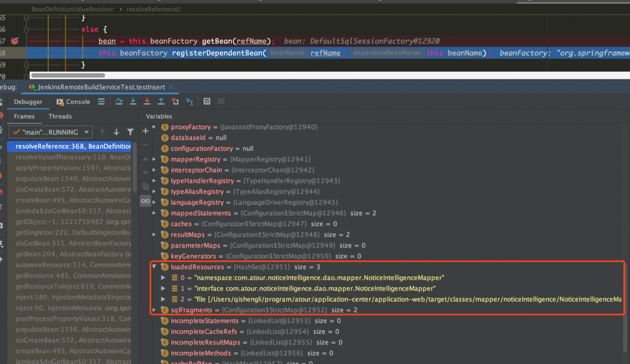Image resolution: width=630 pixels, height=364 pixels.
Task: Close the JenkinsRemoteBuildServiceTest.testInsert debug tab
Action: click(172, 87)
